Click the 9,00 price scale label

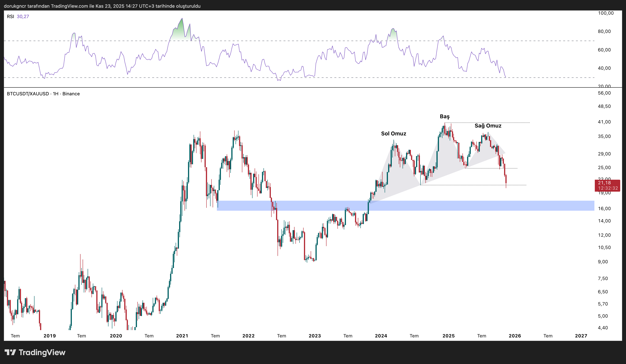pyautogui.click(x=603, y=262)
